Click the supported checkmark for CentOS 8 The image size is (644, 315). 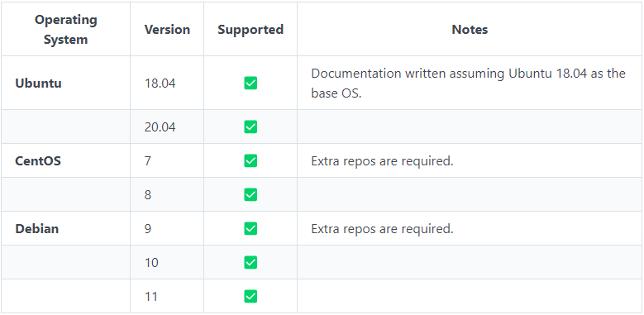(x=250, y=194)
